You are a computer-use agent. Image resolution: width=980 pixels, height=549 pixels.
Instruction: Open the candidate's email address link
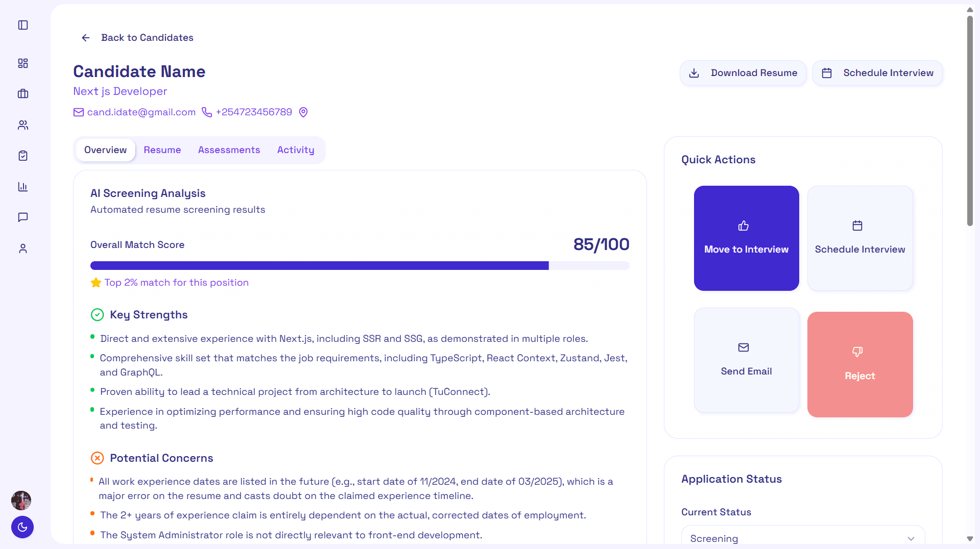click(x=141, y=112)
